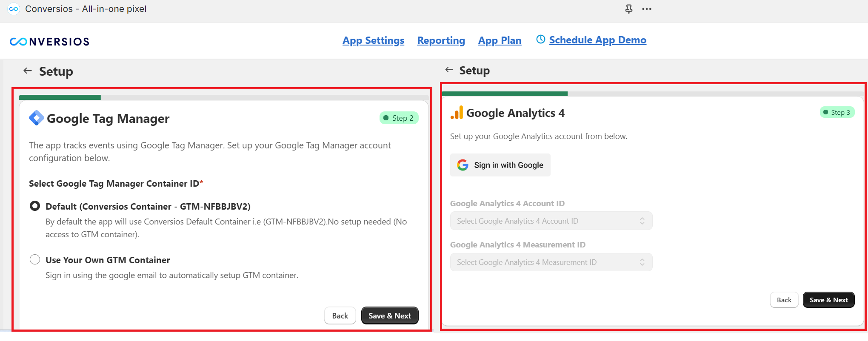Click the Conversios app icon in title bar
This screenshot has width=868, height=341.
click(14, 9)
